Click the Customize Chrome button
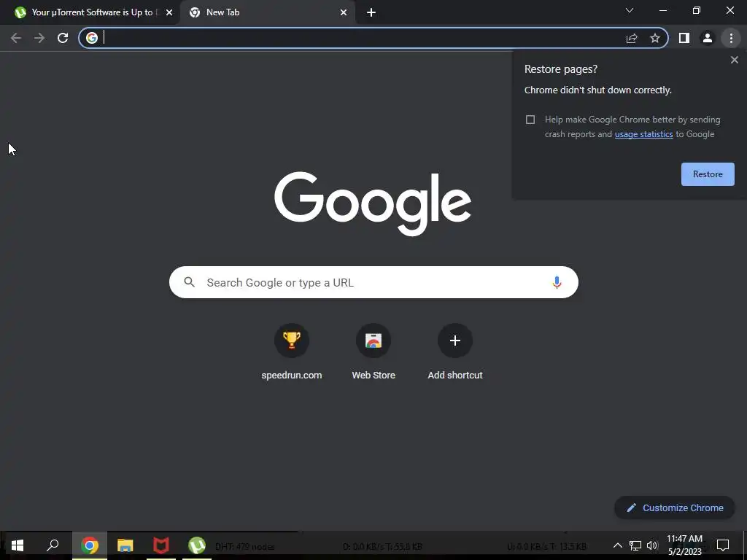 click(x=675, y=507)
